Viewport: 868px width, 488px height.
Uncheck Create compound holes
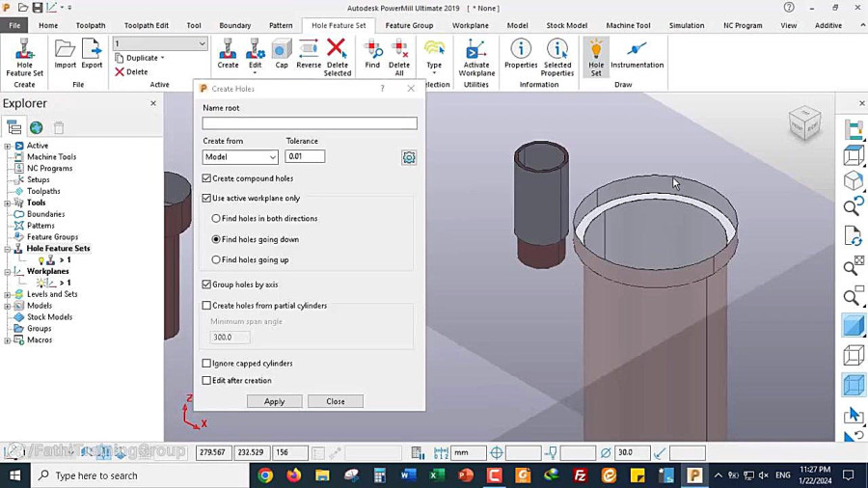(x=206, y=178)
